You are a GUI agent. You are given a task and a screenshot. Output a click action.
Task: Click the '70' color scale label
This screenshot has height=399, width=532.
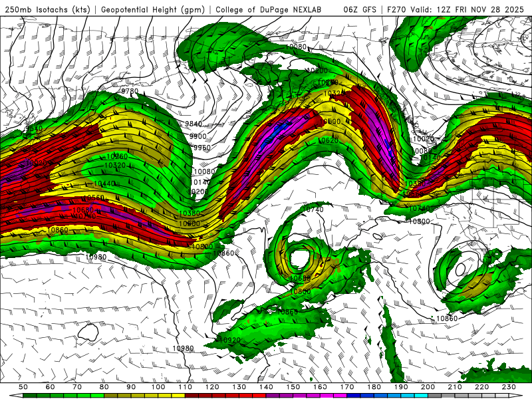tap(77, 387)
